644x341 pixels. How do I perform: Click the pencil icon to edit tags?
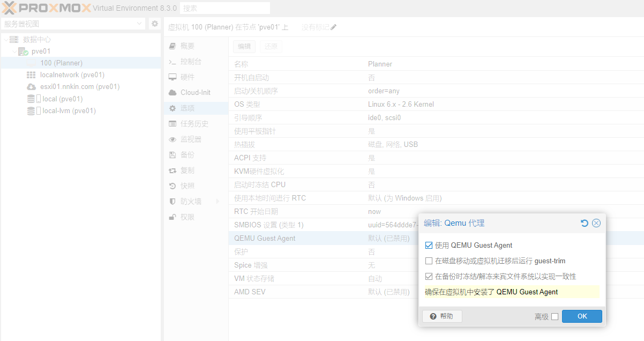tap(333, 27)
